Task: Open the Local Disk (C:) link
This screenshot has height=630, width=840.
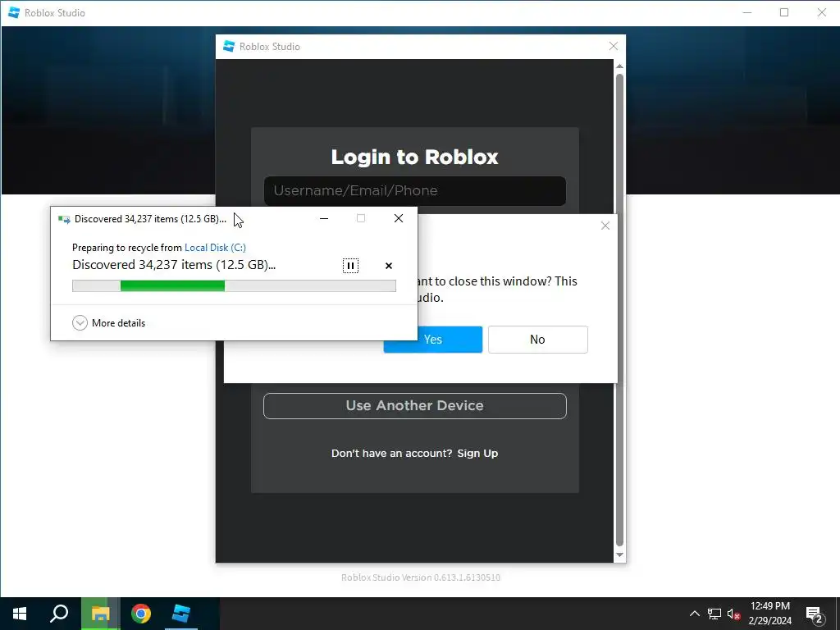Action: tap(216, 248)
